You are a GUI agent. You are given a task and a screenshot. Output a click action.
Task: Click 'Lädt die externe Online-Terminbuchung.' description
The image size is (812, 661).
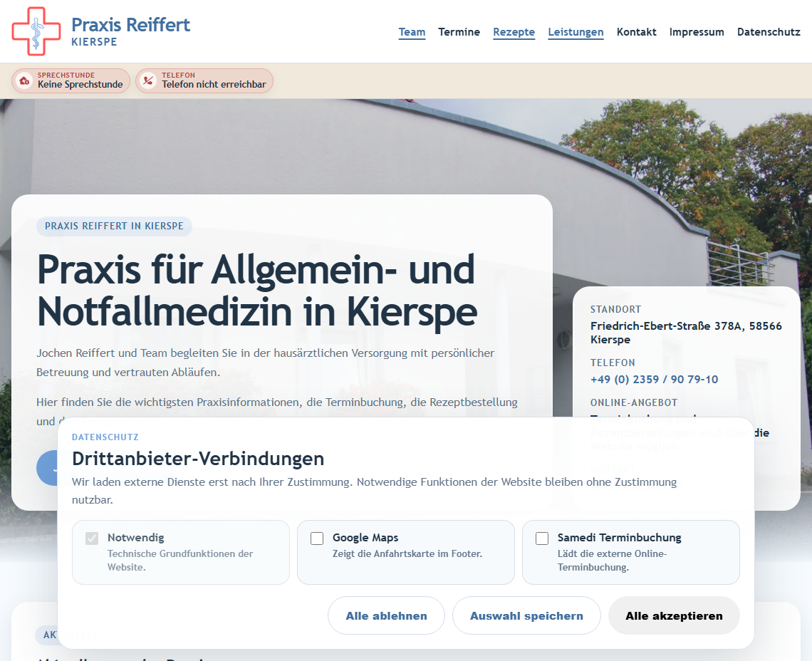coord(612,561)
